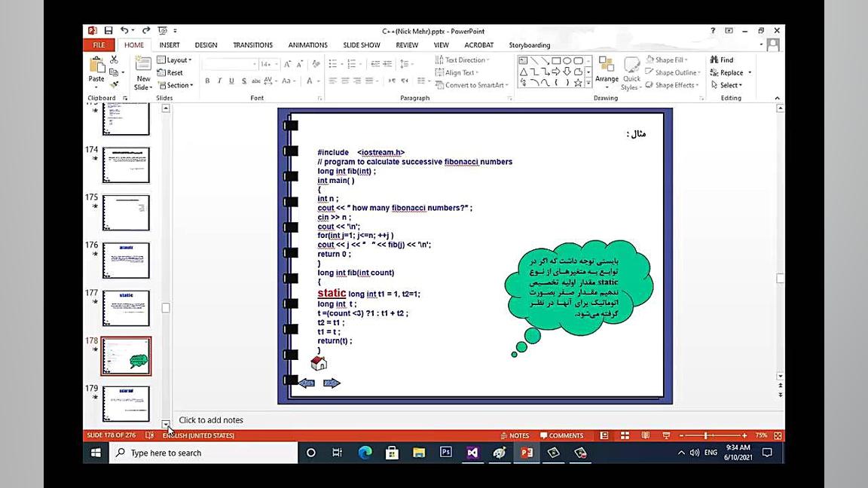The width and height of the screenshot is (868, 488).
Task: Click the zoom slider handle
Action: [x=706, y=435]
